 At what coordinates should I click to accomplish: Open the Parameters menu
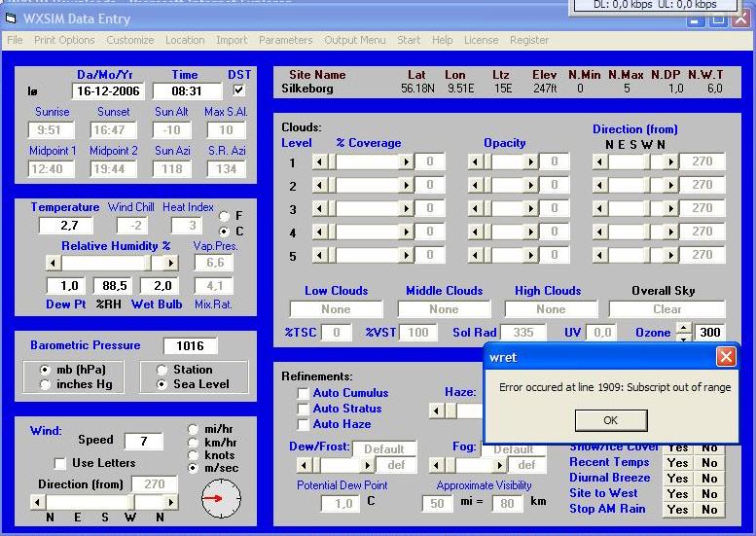click(285, 40)
